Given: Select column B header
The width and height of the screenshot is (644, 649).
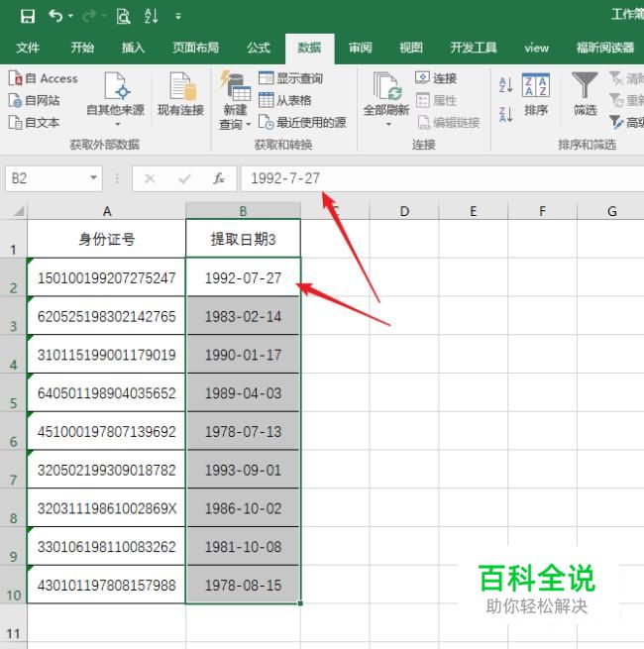Looking at the screenshot, I should point(243,211).
